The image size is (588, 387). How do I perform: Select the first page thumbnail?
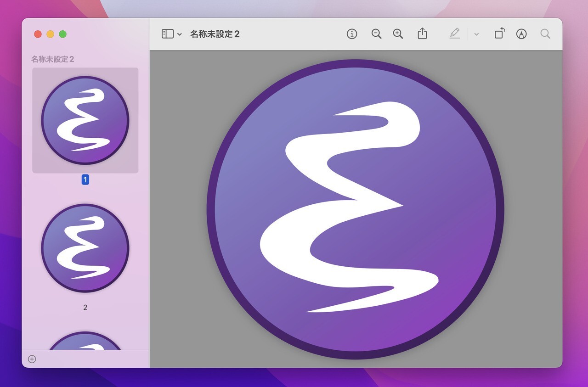click(85, 119)
